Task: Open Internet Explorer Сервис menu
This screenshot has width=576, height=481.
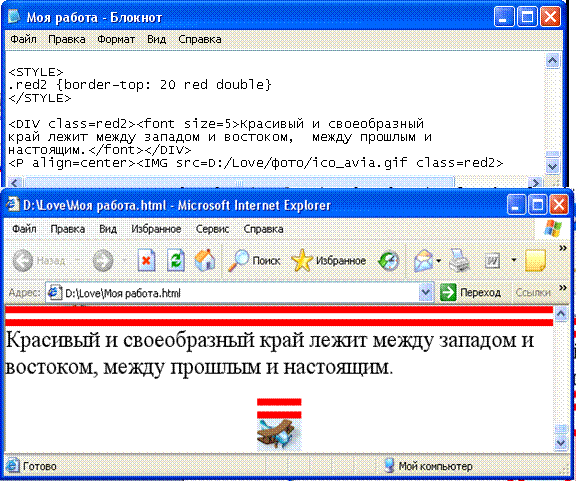Action: pyautogui.click(x=212, y=229)
